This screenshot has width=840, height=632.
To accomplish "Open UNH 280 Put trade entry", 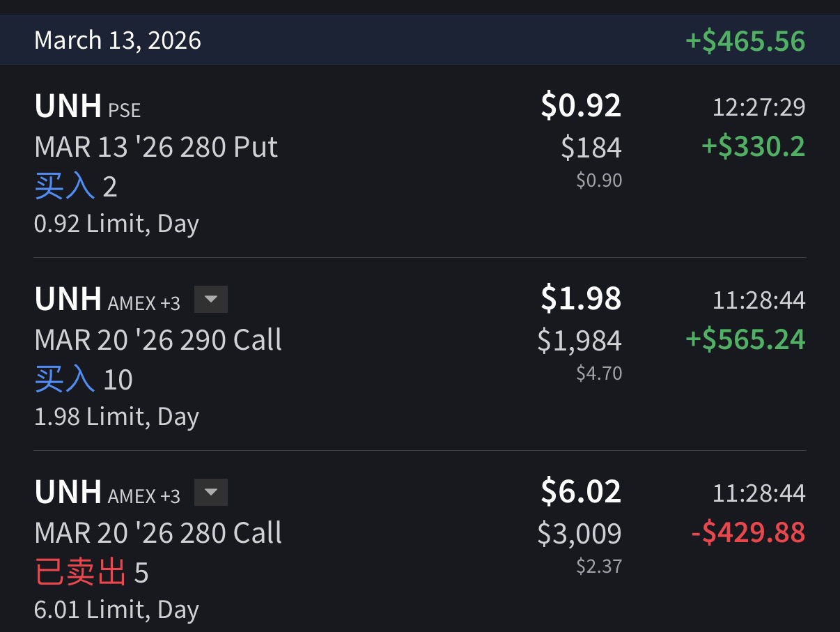I will click(156, 147).
